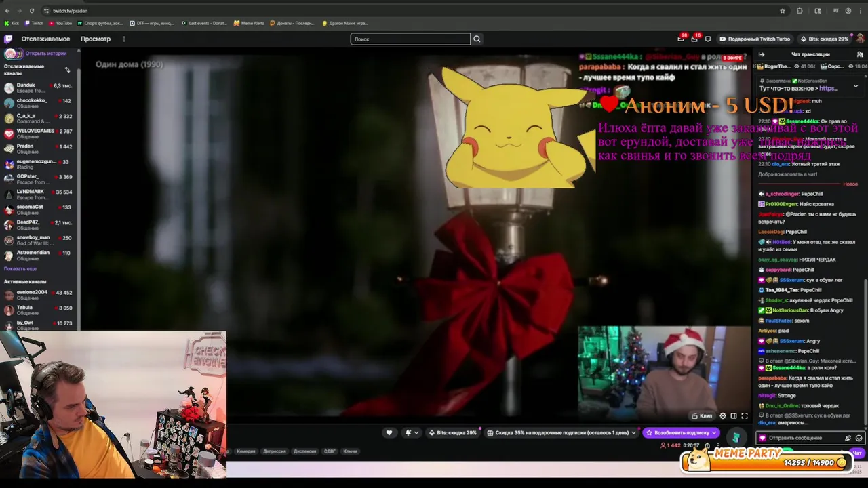The height and width of the screenshot is (488, 868).
Task: Click the sort followed channels arrows icon
Action: tap(67, 70)
